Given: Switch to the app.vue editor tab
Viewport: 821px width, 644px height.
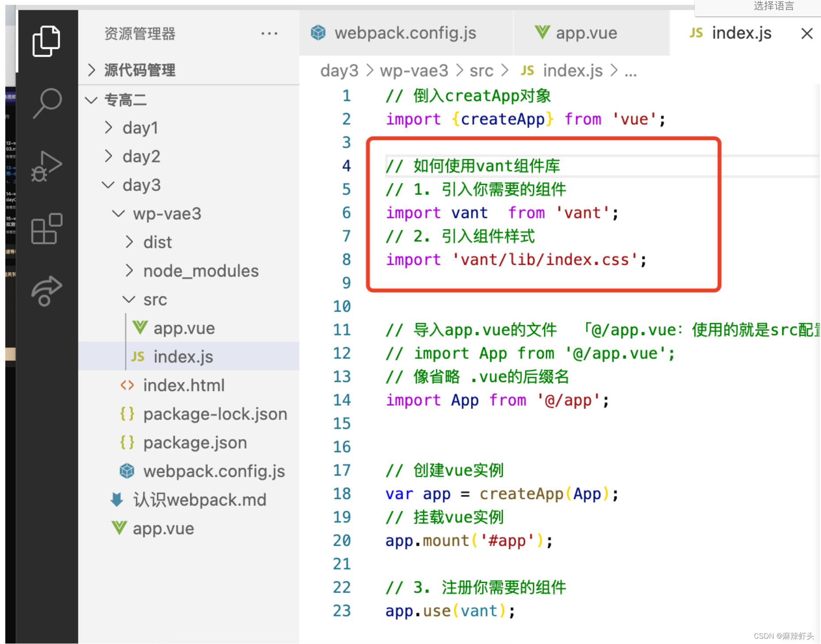Looking at the screenshot, I should point(591,33).
